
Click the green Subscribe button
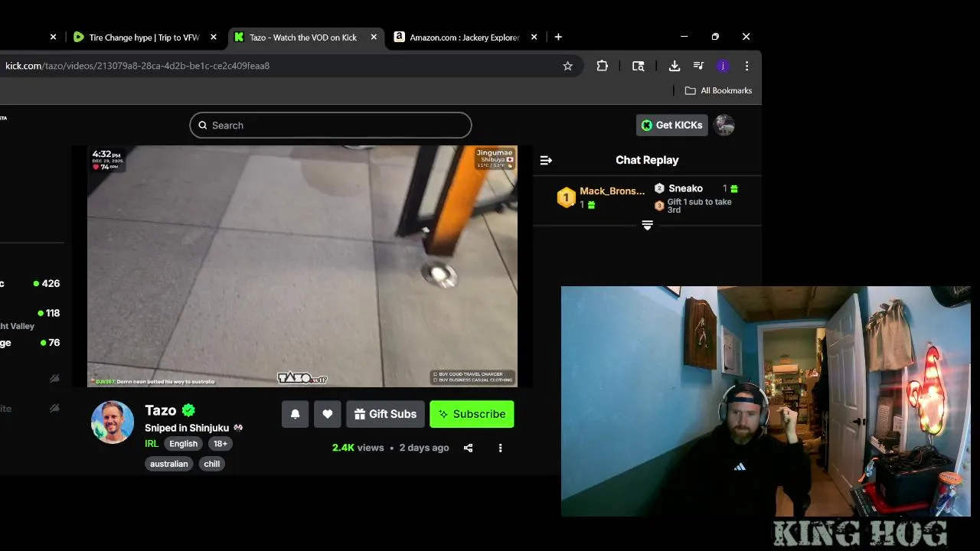pyautogui.click(x=472, y=414)
